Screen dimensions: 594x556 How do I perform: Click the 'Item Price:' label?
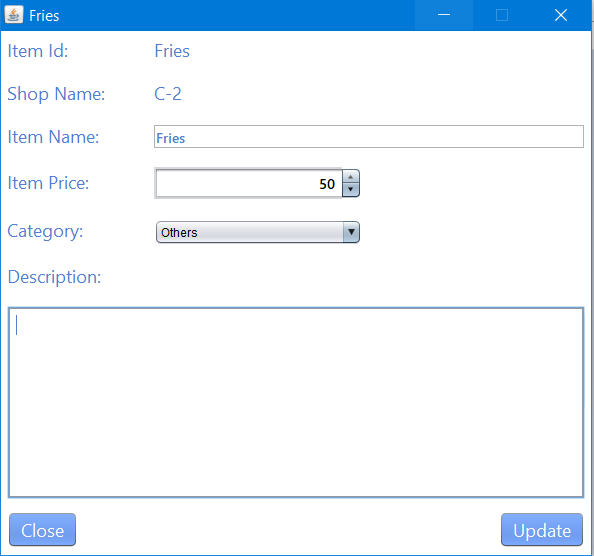[x=48, y=183]
